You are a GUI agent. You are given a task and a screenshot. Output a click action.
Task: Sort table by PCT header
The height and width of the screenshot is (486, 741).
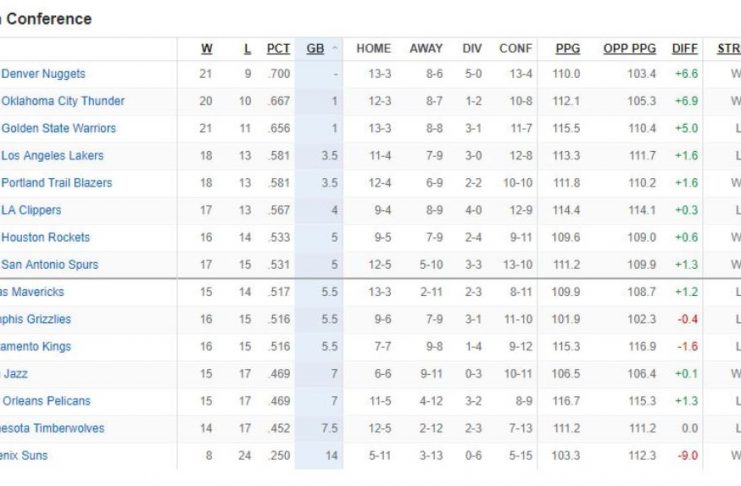[278, 48]
